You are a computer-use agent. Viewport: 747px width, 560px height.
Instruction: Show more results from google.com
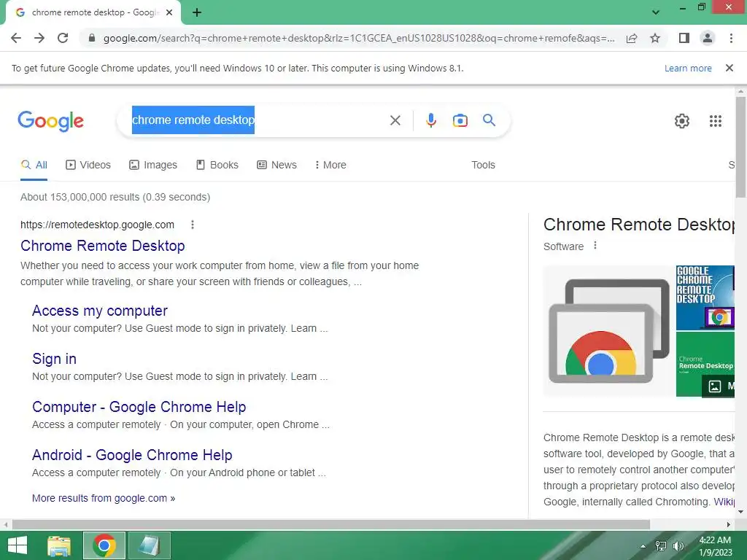click(x=104, y=498)
